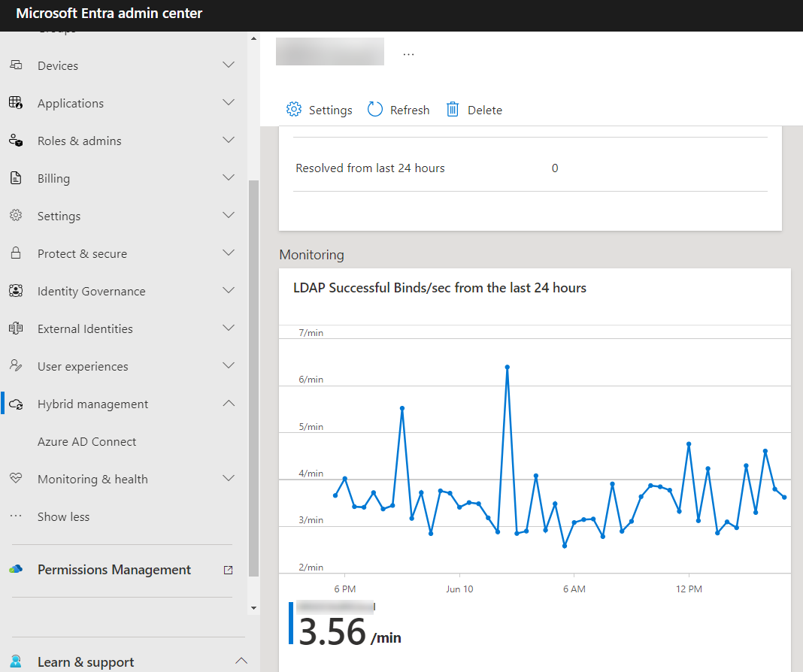Click the Permissions Management cloud icon

[x=16, y=569]
